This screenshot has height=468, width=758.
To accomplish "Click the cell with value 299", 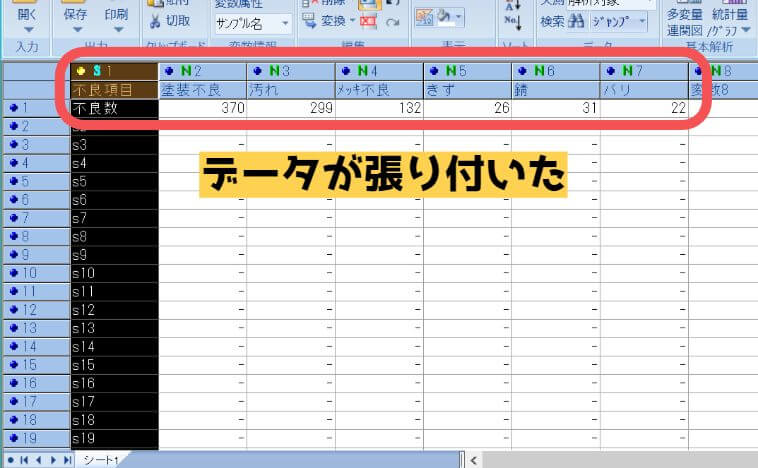I will tap(291, 108).
